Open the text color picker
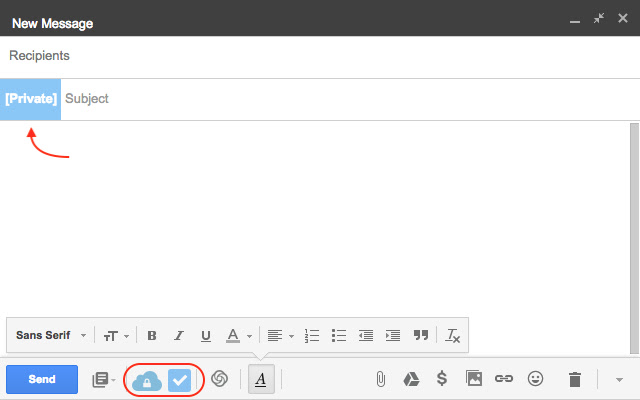 [239, 336]
